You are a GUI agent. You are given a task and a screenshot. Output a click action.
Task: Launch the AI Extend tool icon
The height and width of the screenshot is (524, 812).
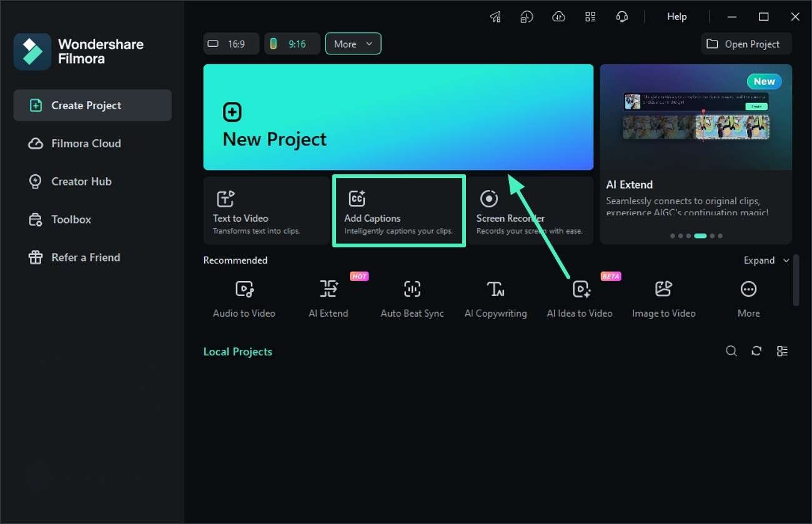point(329,289)
